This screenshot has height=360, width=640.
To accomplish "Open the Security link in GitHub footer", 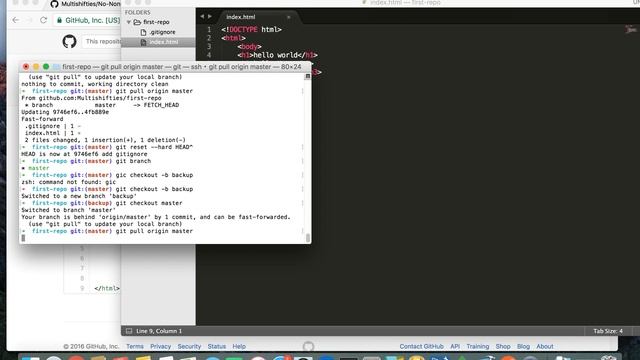I will click(x=189, y=346).
